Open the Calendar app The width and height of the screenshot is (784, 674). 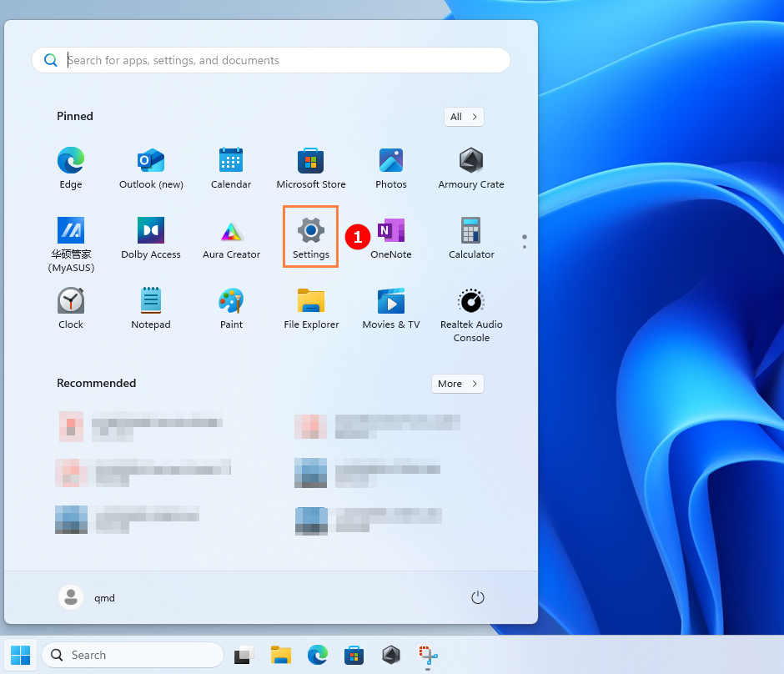click(231, 168)
